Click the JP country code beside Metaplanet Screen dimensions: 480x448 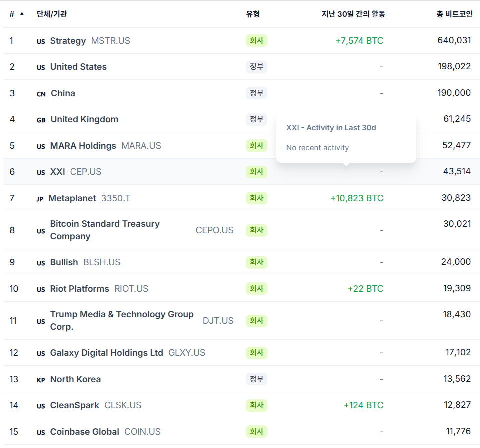(40, 199)
